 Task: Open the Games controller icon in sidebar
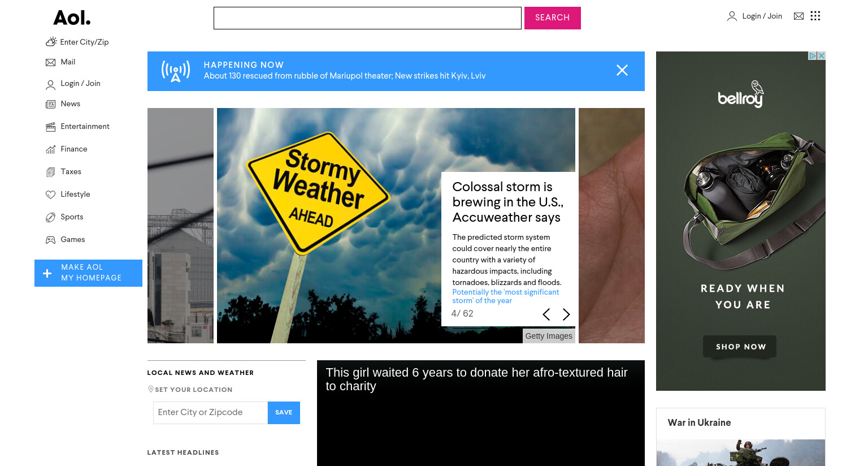coord(51,240)
